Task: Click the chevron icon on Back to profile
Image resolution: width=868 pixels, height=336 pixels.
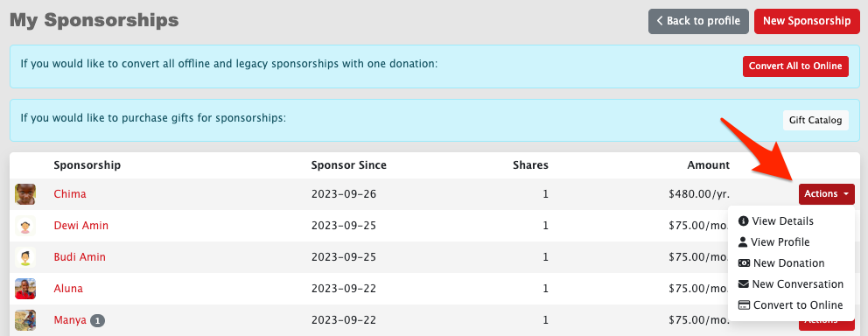Action: click(x=659, y=21)
